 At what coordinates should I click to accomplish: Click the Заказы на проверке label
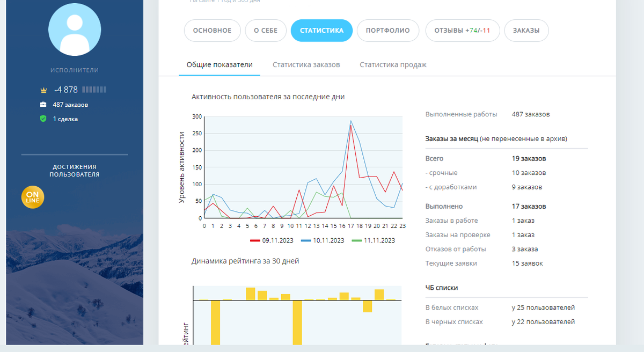coord(458,235)
